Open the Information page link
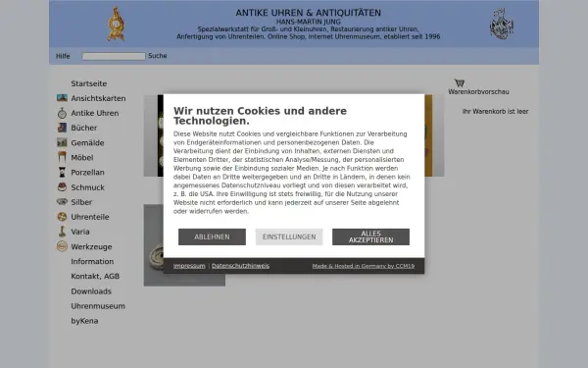Viewport: 588px width, 368px height. [x=92, y=261]
